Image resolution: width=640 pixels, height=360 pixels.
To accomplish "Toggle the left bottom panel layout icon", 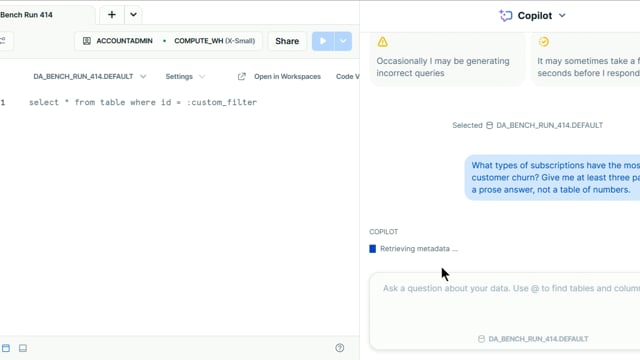I will click(x=6, y=348).
